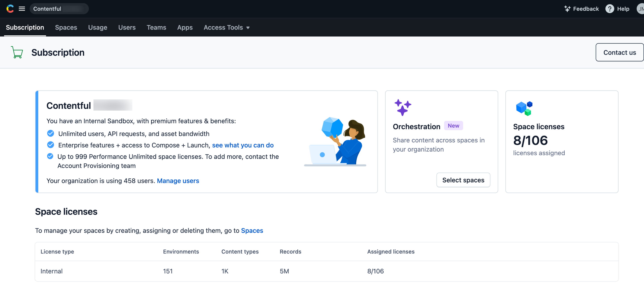Image resolution: width=644 pixels, height=283 pixels.
Task: Click the New badge next to Orchestration
Action: tap(453, 126)
